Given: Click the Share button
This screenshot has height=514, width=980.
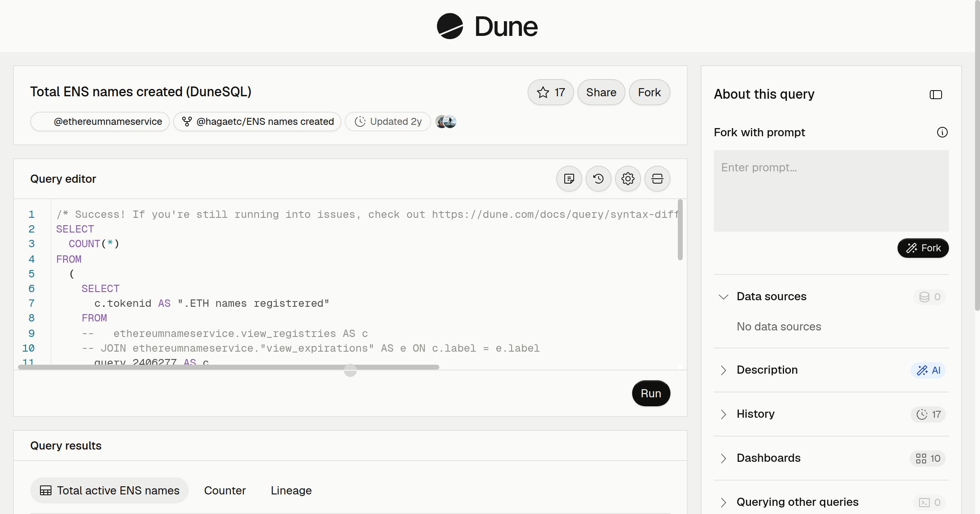Looking at the screenshot, I should 601,92.
